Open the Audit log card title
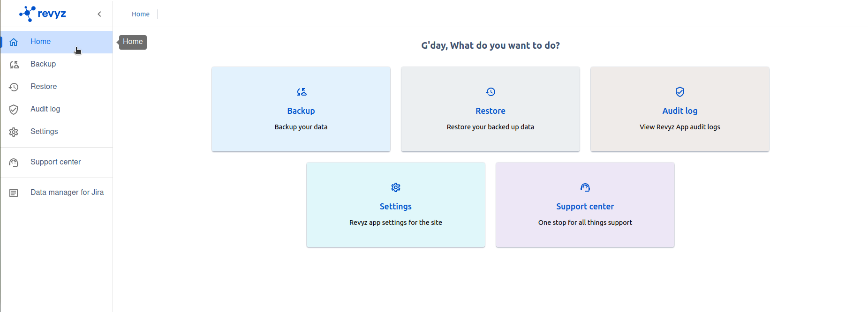868x312 pixels. point(679,111)
